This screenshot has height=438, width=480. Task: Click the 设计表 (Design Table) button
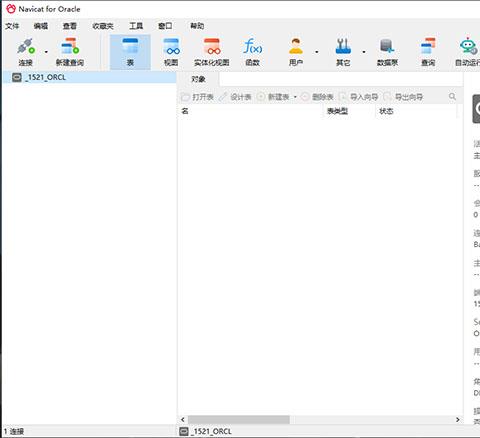(235, 97)
